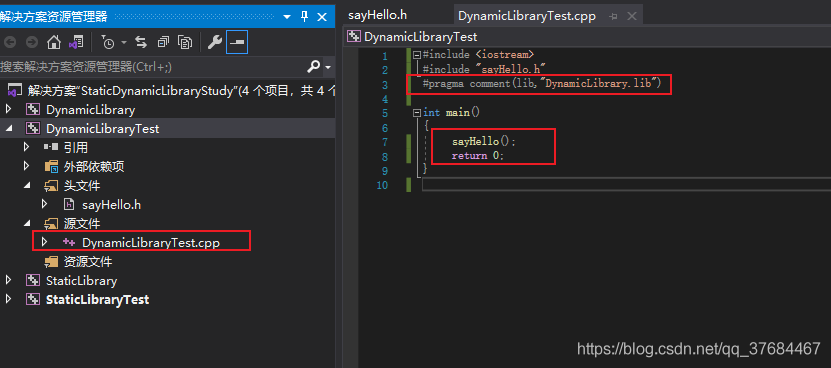Click the Forward arrow in Solution Explorer toolbar

tap(32, 42)
